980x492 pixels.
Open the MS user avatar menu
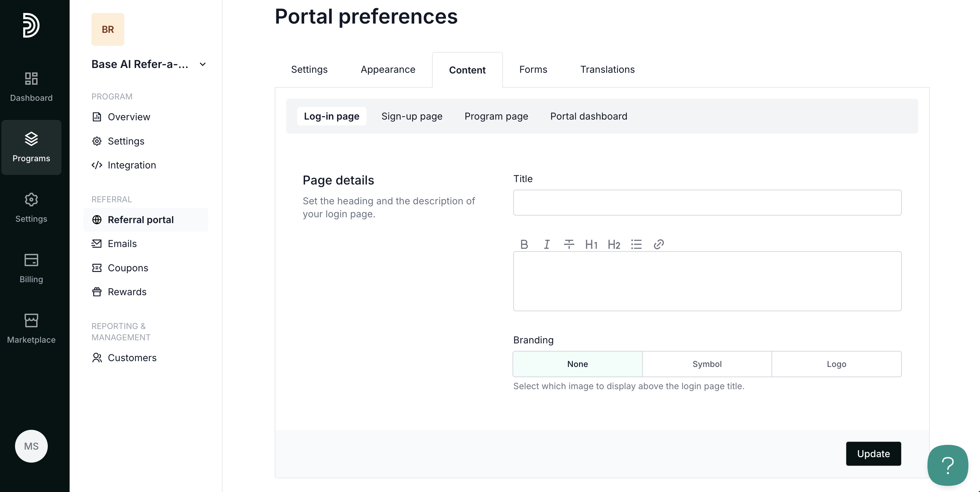(x=31, y=446)
